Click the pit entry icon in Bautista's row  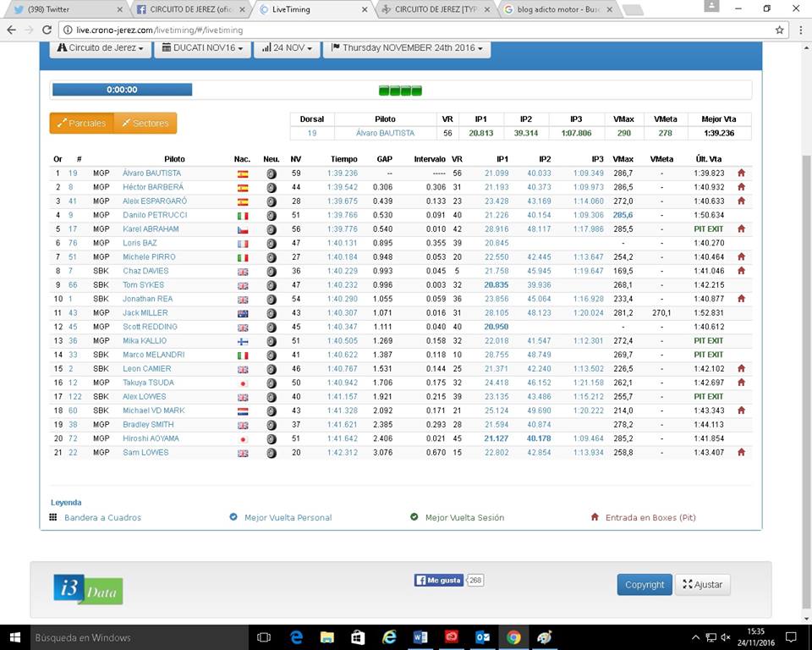coord(741,174)
